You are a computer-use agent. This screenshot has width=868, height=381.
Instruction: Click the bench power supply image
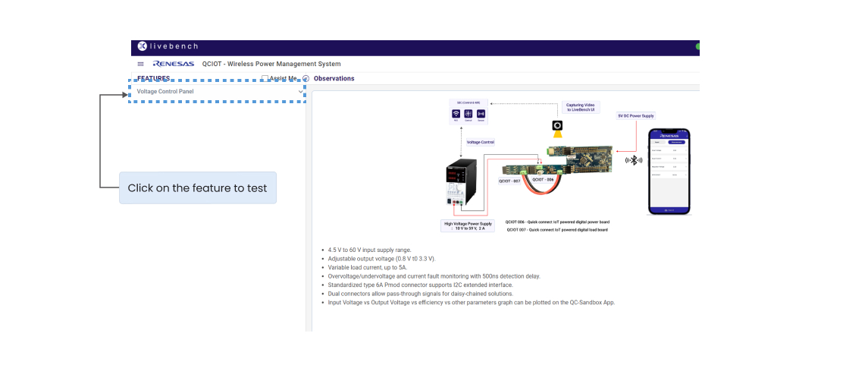click(461, 181)
